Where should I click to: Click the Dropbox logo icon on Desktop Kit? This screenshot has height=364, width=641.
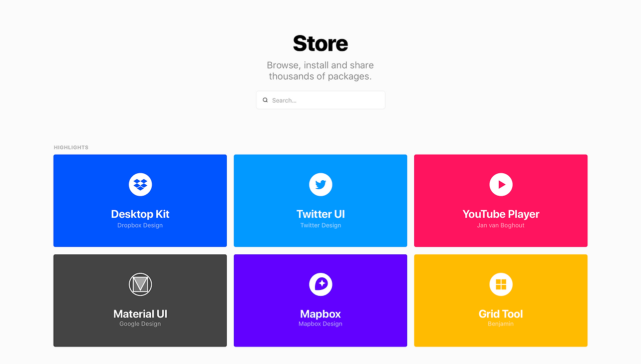140,184
